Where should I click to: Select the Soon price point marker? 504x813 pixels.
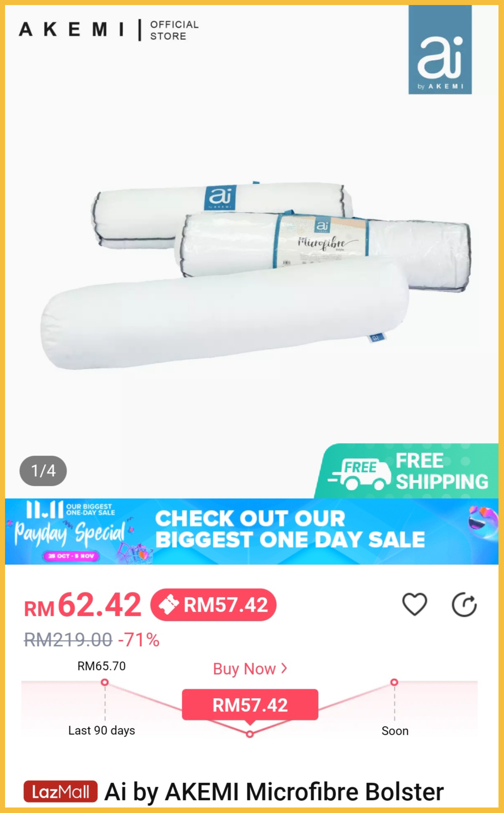[394, 682]
